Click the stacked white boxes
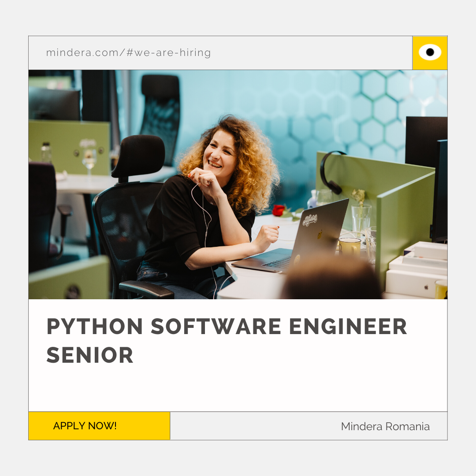 click(x=416, y=270)
